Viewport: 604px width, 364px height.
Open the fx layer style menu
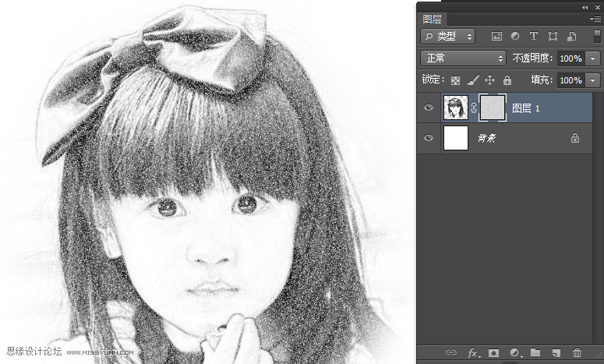[474, 353]
